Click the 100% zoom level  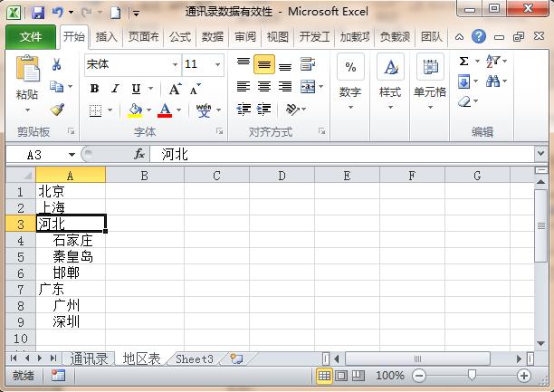tap(390, 376)
